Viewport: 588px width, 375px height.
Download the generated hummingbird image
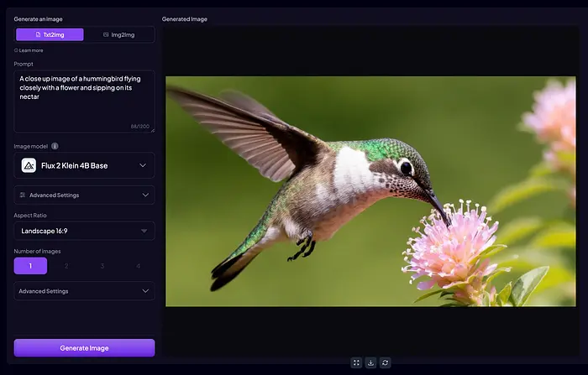(x=370, y=362)
